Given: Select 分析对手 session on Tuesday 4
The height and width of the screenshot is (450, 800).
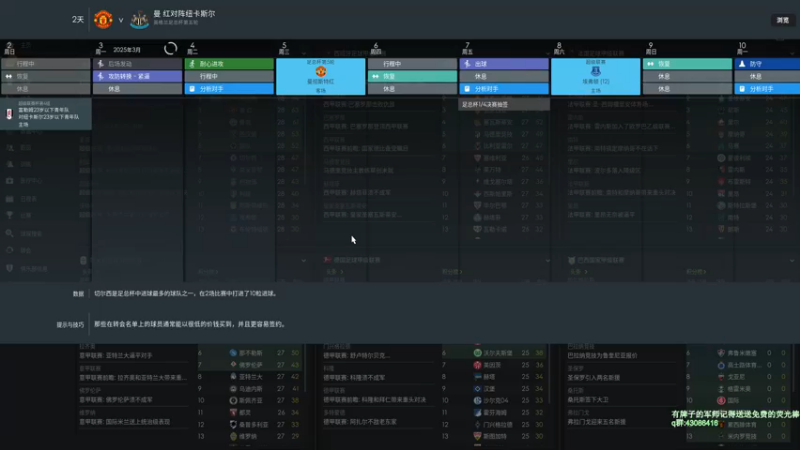Looking at the screenshot, I should [x=229, y=89].
